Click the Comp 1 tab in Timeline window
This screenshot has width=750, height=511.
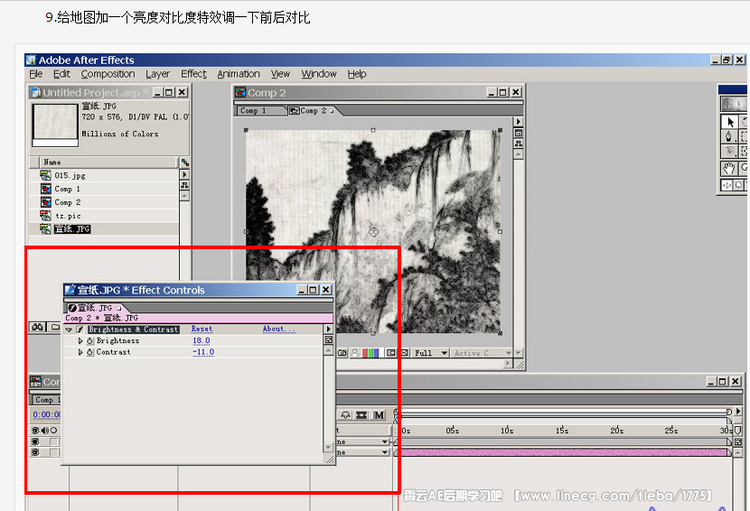46,400
